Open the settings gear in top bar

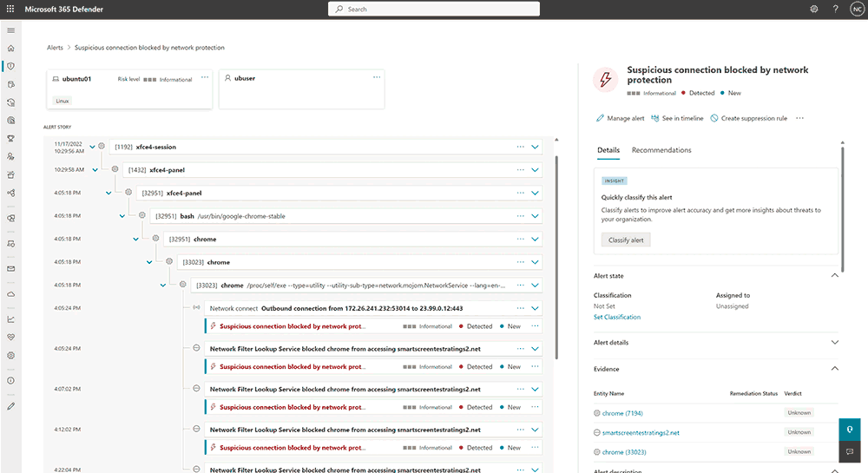[814, 9]
